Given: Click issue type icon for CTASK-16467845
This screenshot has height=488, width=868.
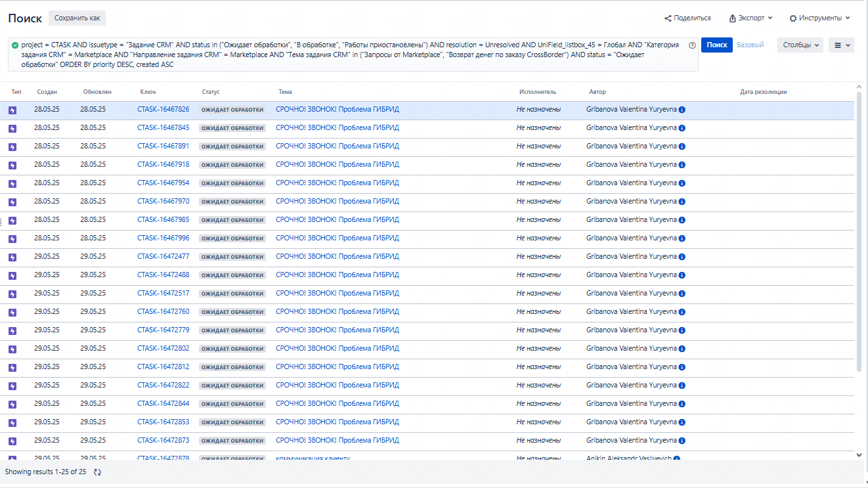Looking at the screenshot, I should point(12,129).
